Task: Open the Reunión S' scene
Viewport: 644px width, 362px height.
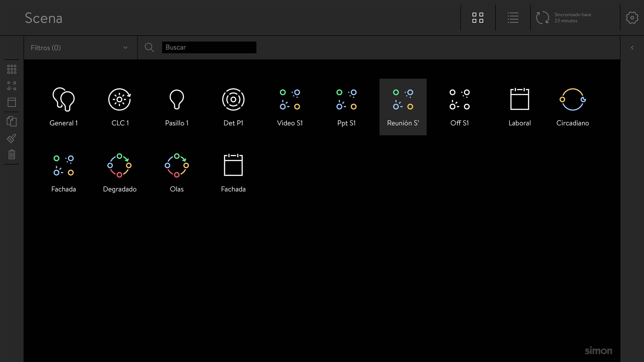Action: [x=403, y=107]
